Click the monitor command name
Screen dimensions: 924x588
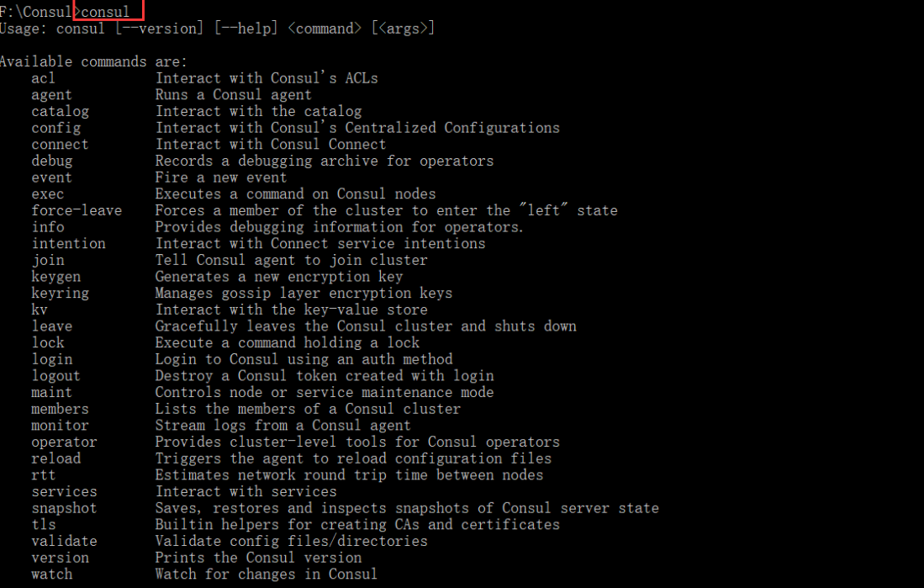pos(60,425)
